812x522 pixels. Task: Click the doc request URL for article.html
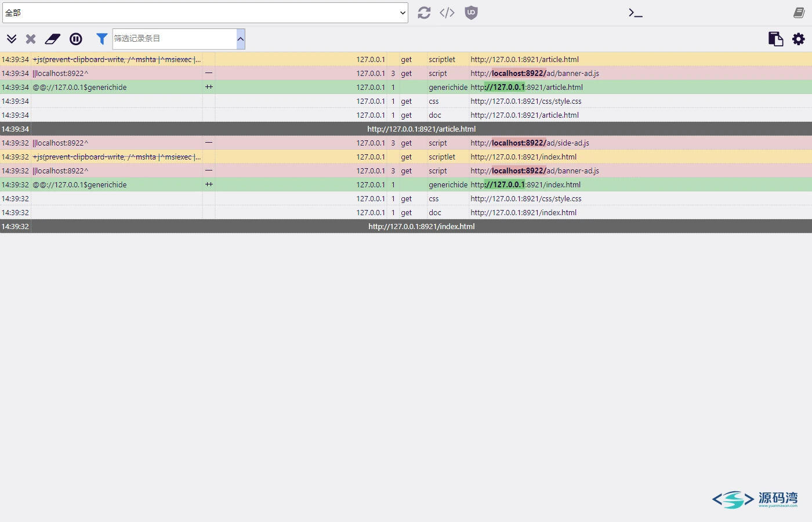(525, 115)
